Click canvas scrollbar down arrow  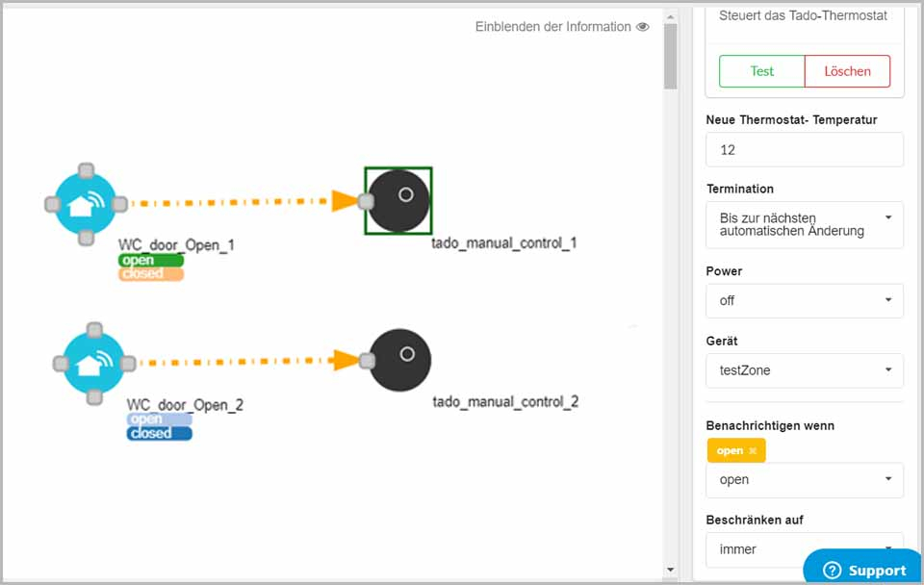tap(670, 570)
